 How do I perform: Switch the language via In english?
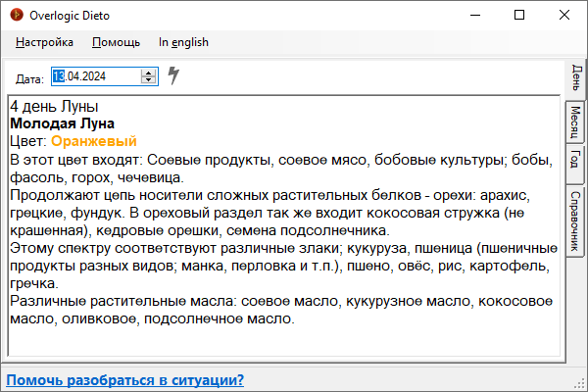[x=183, y=42]
